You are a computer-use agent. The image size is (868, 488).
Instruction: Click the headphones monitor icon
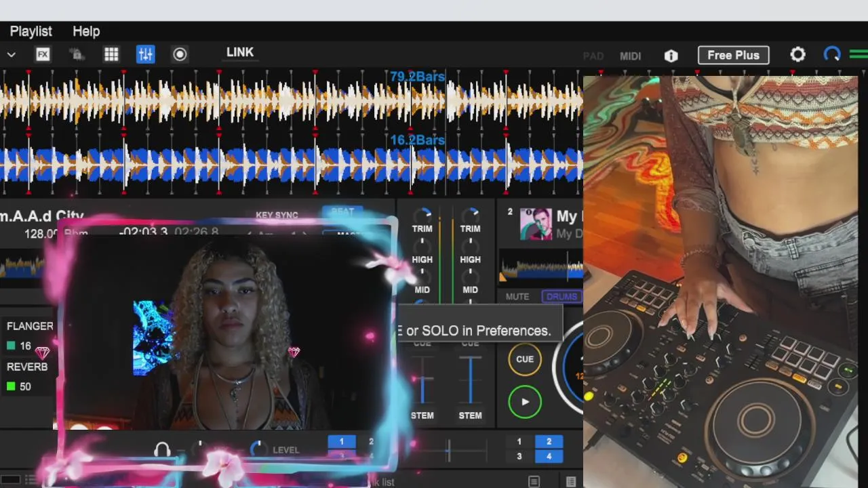tap(162, 450)
